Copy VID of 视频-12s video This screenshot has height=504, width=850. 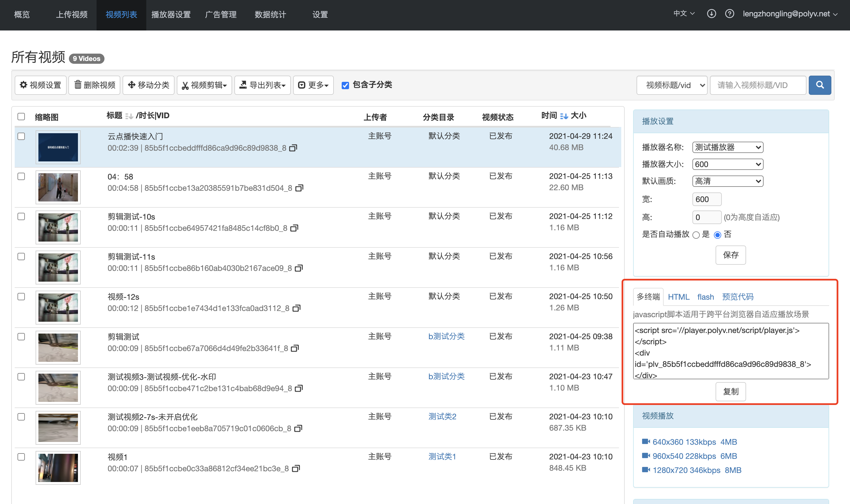pos(296,308)
